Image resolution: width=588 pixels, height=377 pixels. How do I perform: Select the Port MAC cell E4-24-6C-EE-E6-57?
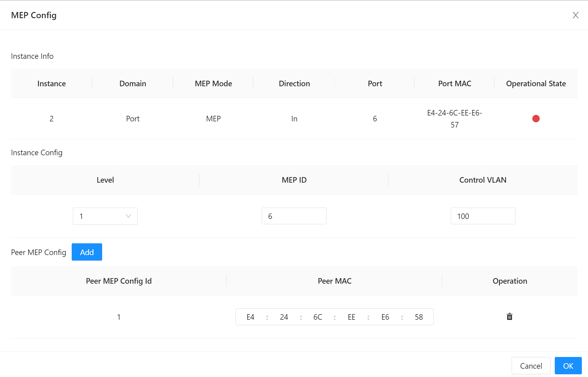coord(454,119)
